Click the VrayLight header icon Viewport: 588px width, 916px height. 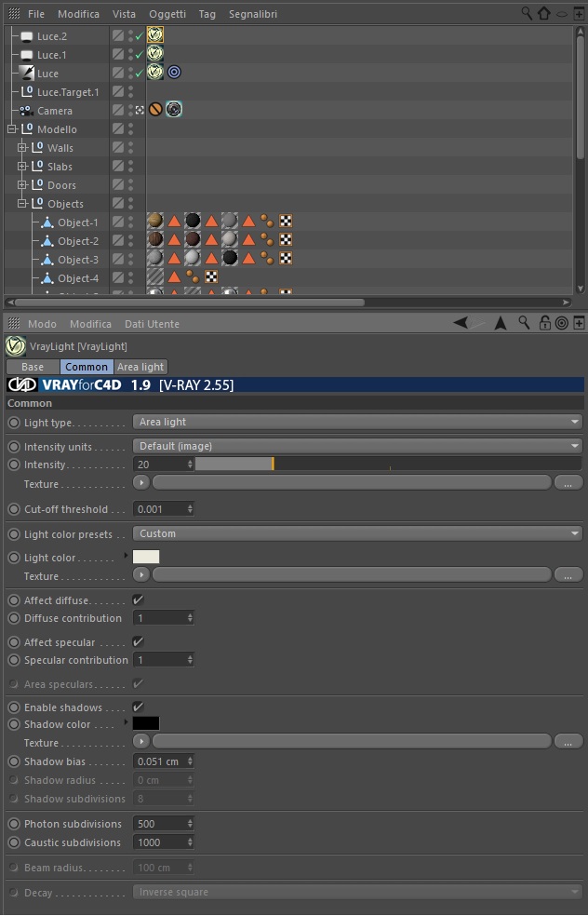(15, 346)
